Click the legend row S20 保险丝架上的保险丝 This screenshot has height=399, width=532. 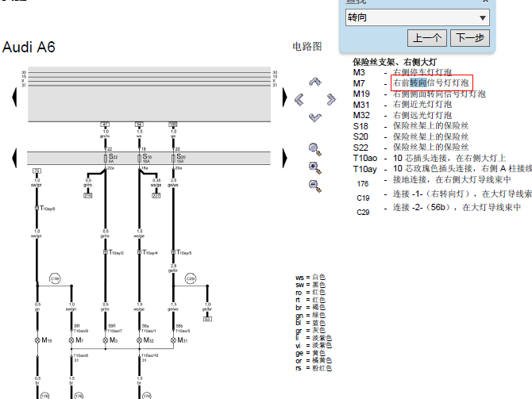(411, 136)
